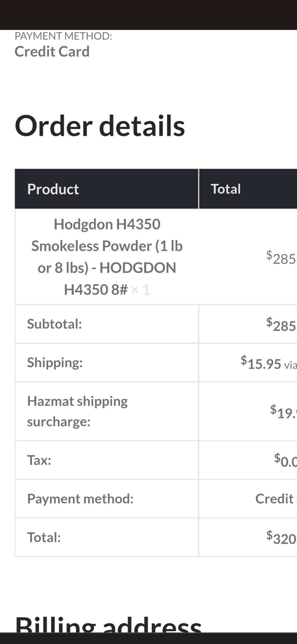Select the Credit Card text under payment method
Screen dimensions: 297x644
coord(52,52)
